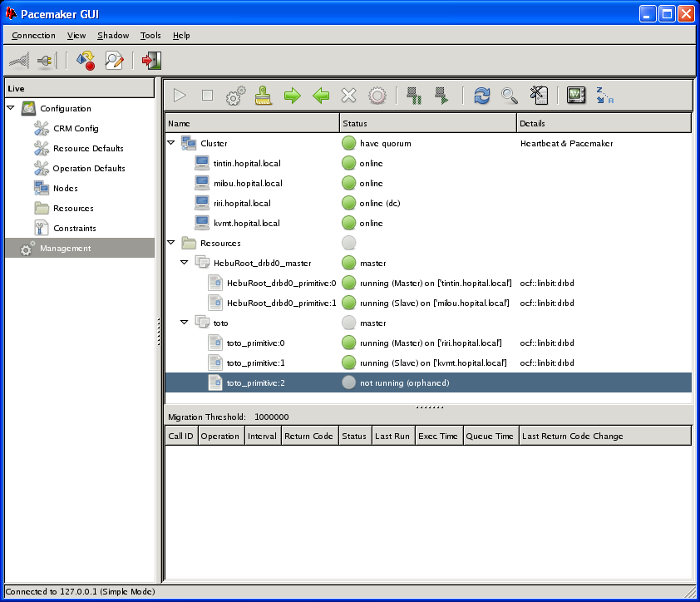Click the edit document icon in top toolbar
The height and width of the screenshot is (602, 700).
[x=114, y=60]
